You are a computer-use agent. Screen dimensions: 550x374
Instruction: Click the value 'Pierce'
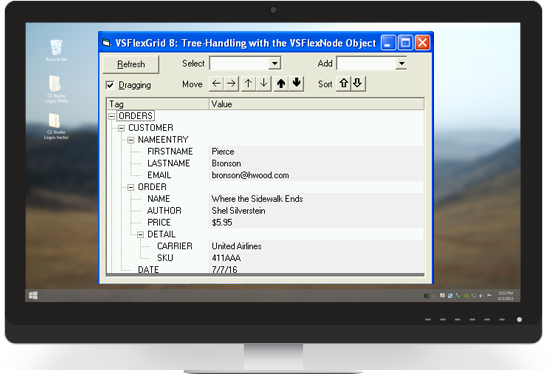coord(223,152)
